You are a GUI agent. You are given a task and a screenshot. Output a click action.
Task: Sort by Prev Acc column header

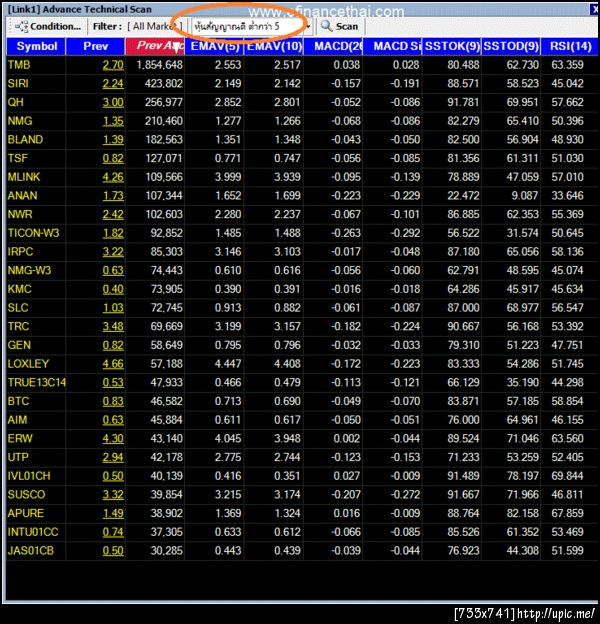[155, 46]
